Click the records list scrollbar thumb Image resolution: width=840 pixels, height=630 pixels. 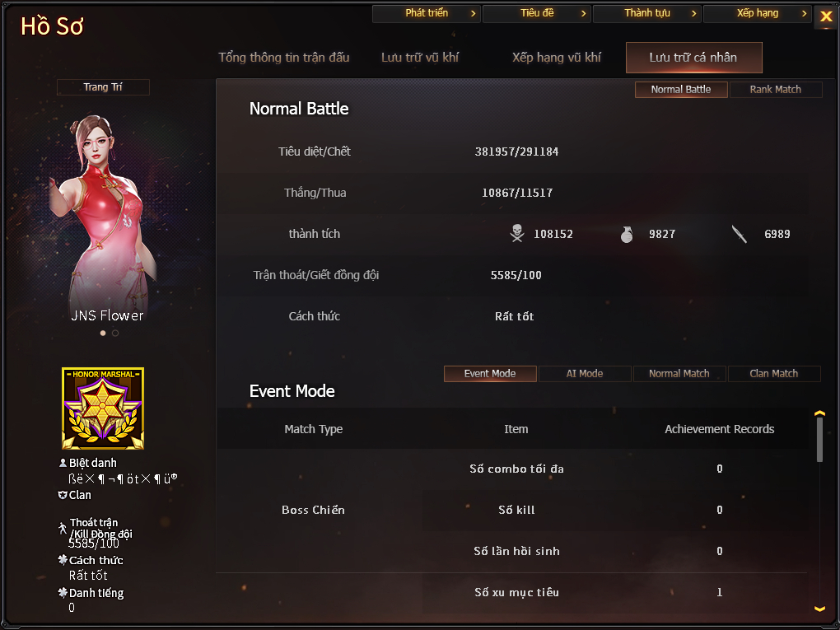[x=819, y=439]
